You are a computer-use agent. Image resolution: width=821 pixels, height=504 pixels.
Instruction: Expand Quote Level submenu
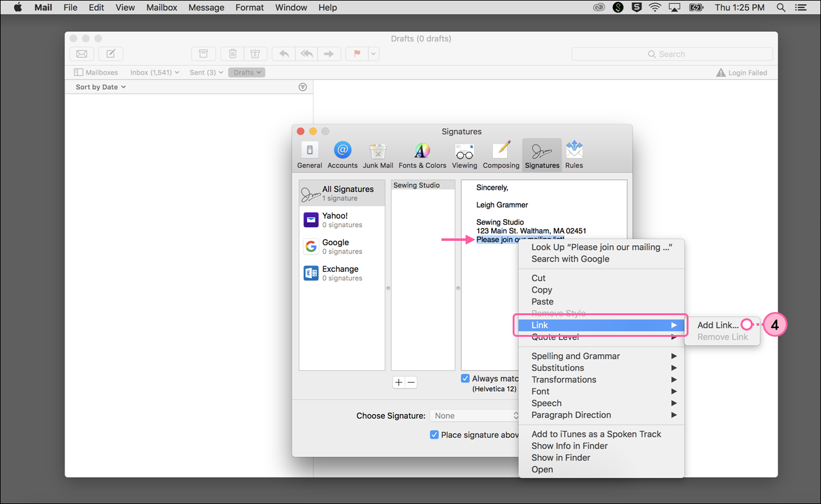[x=601, y=337]
